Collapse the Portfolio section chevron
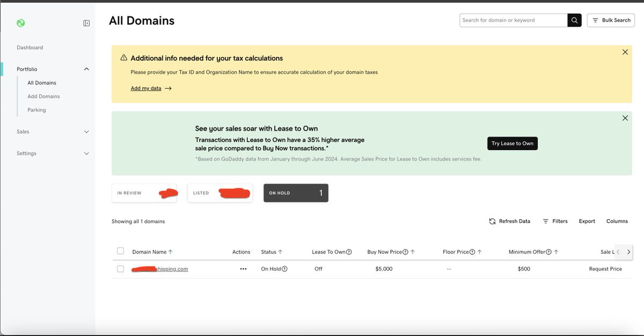644x336 pixels. [x=86, y=69]
